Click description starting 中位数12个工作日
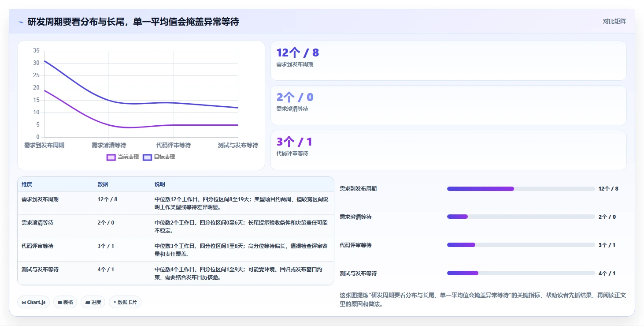The height and width of the screenshot is (326, 644). [x=241, y=203]
